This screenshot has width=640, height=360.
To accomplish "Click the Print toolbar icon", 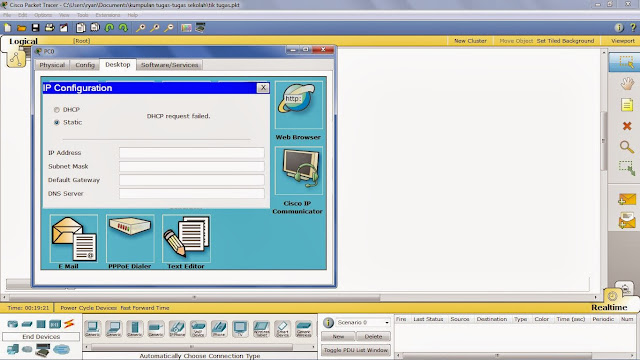I will pyautogui.click(x=49, y=28).
